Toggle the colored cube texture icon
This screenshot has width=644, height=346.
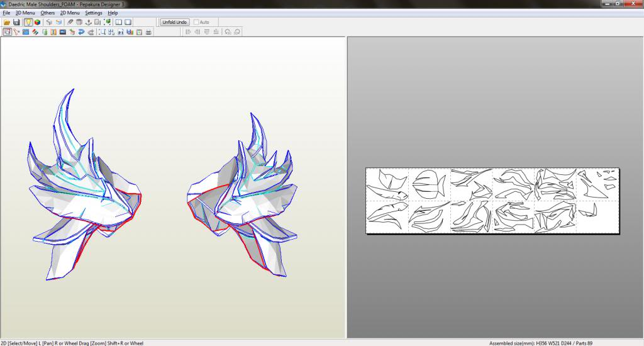pyautogui.click(x=37, y=22)
